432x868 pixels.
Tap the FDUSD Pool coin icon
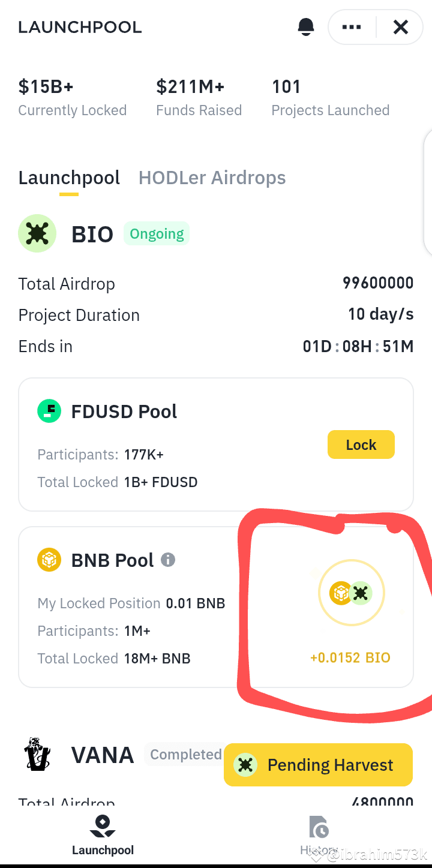(49, 412)
